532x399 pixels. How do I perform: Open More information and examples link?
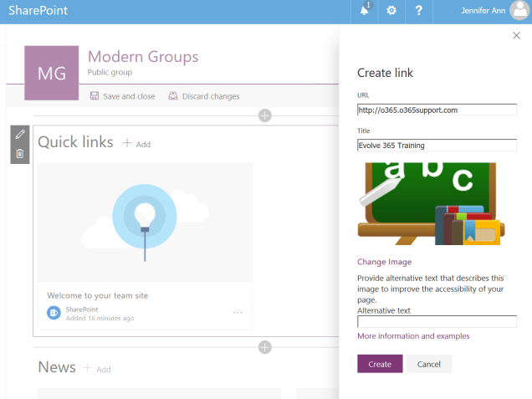(x=413, y=336)
